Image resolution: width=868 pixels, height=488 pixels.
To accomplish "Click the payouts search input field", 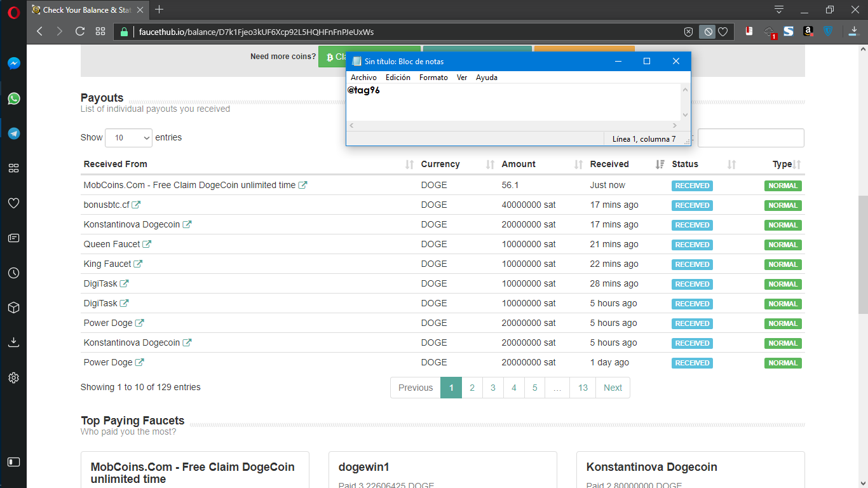I will 750,138.
